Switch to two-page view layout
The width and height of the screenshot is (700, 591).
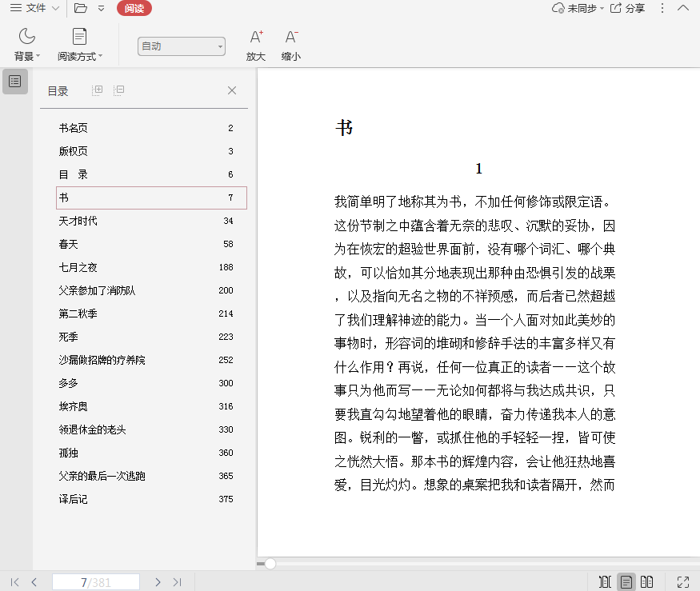pos(647,582)
